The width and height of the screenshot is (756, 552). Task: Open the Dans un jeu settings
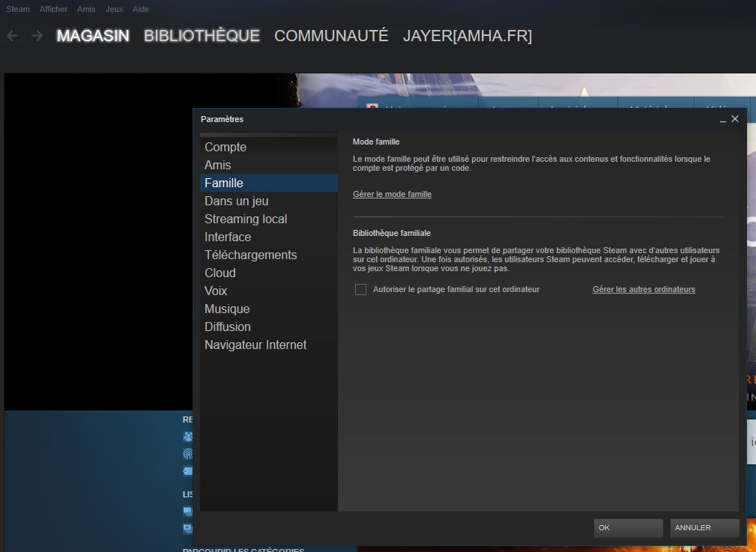[x=269, y=201]
